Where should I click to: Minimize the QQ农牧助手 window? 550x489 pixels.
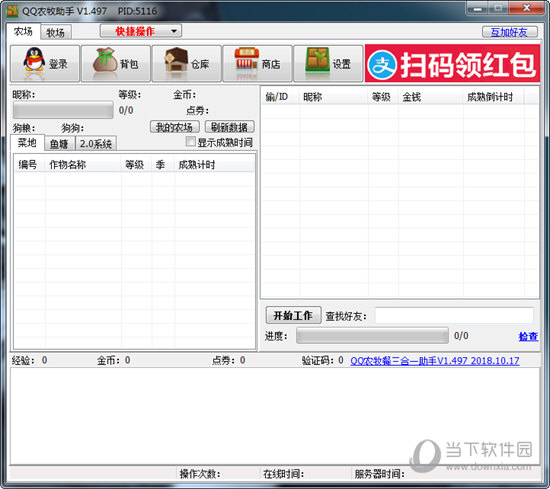[477, 9]
